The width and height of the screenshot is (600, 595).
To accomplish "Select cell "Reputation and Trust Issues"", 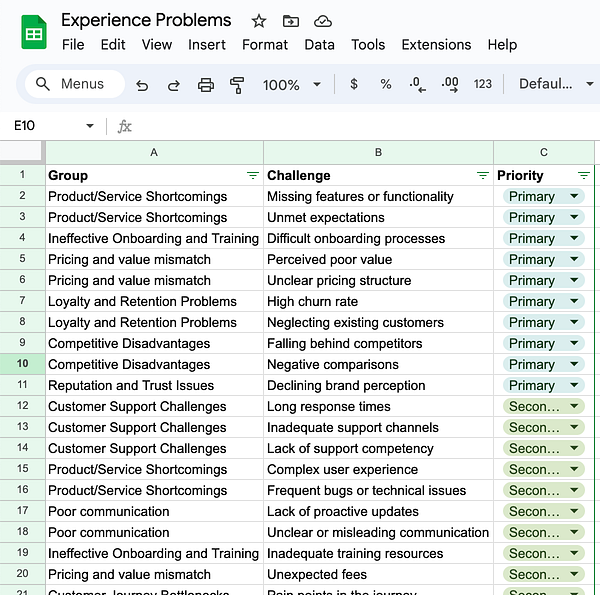I will coord(154,385).
